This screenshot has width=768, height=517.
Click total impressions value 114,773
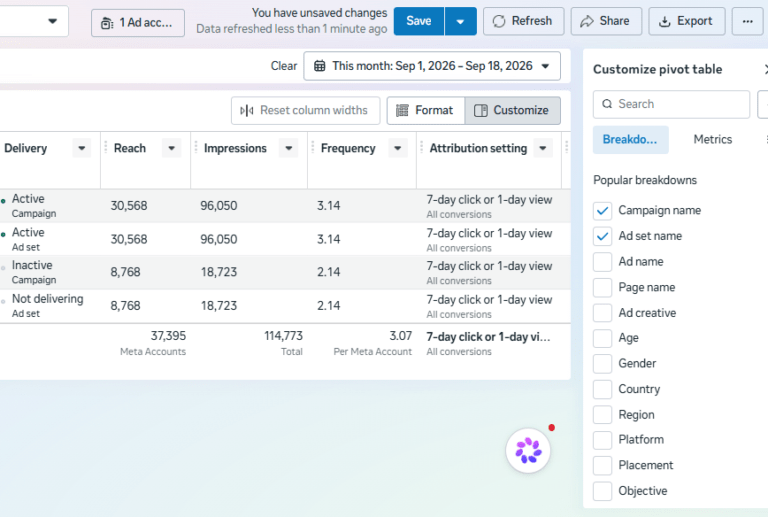click(284, 336)
